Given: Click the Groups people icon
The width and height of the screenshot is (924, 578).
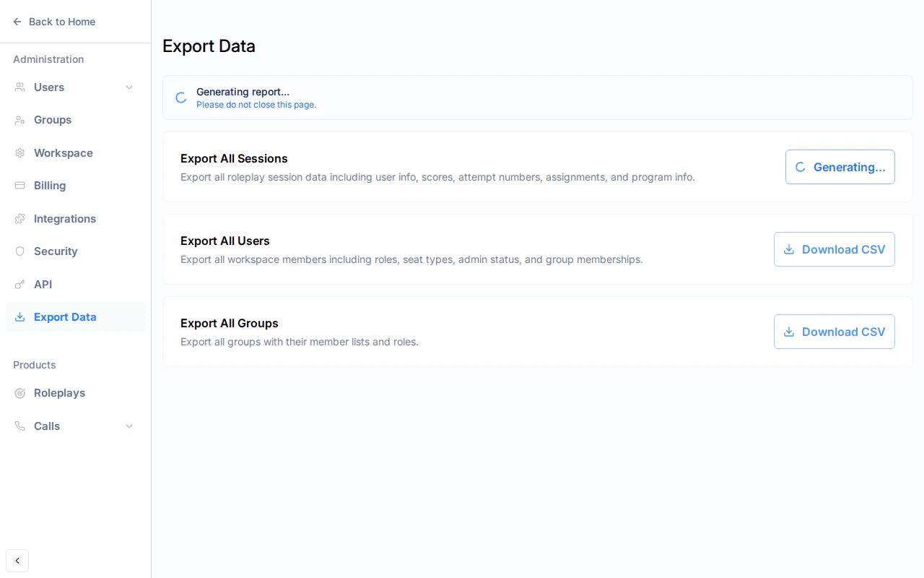Looking at the screenshot, I should (19, 120).
